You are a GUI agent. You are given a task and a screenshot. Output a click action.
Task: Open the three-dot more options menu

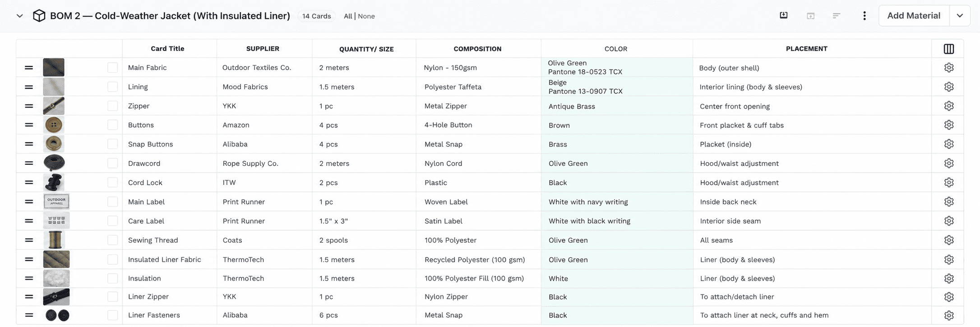point(864,16)
